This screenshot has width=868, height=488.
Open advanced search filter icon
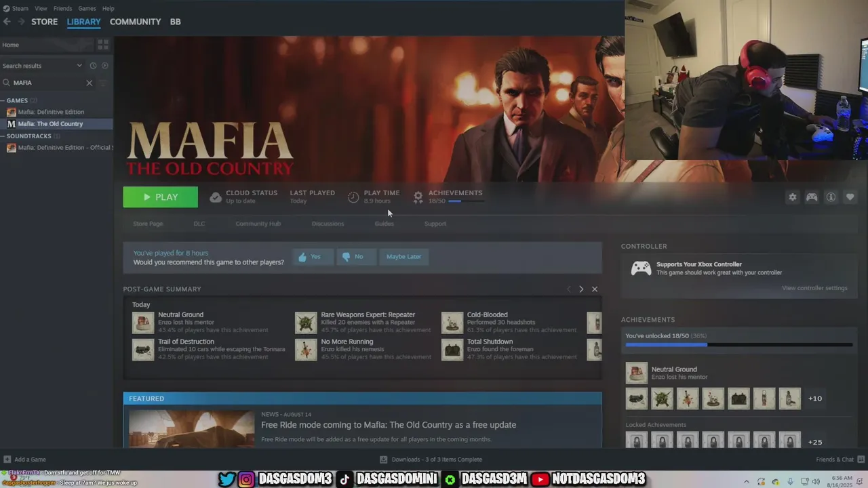tap(103, 83)
